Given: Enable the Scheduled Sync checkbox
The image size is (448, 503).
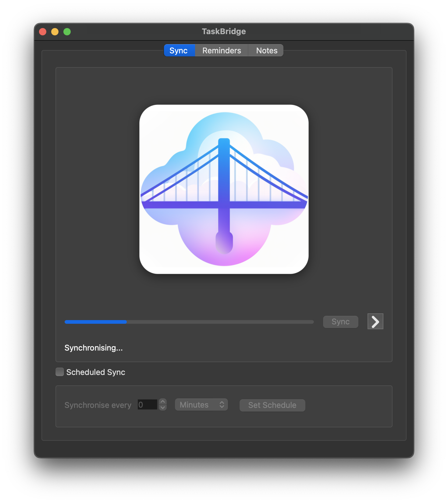Looking at the screenshot, I should (x=60, y=372).
